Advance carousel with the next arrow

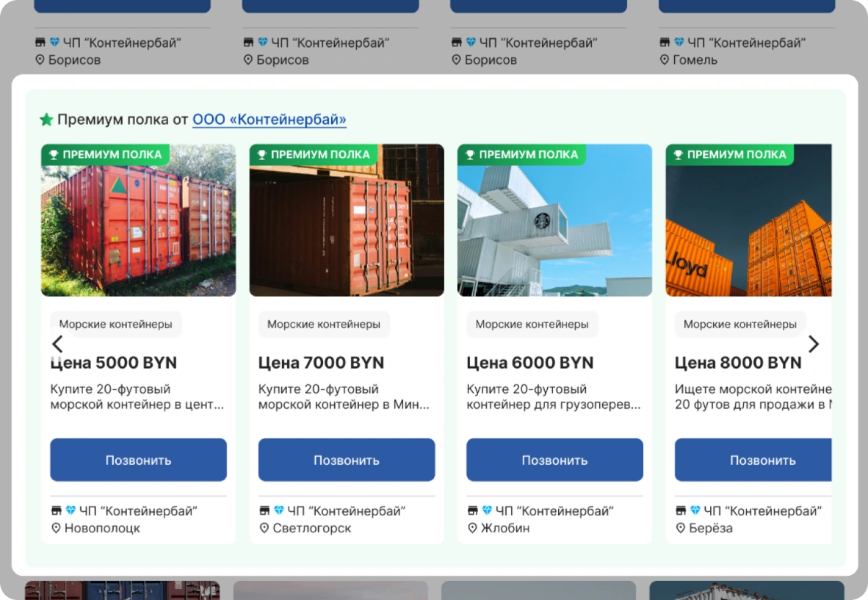(813, 344)
